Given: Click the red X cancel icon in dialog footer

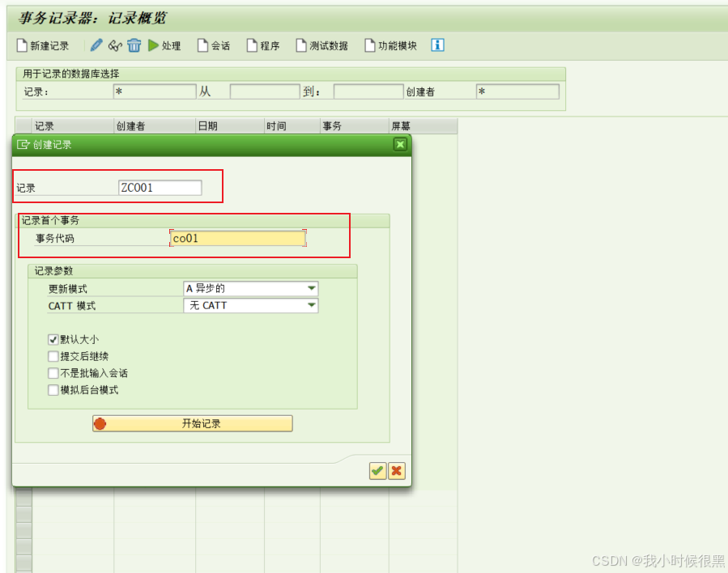Looking at the screenshot, I should [397, 471].
